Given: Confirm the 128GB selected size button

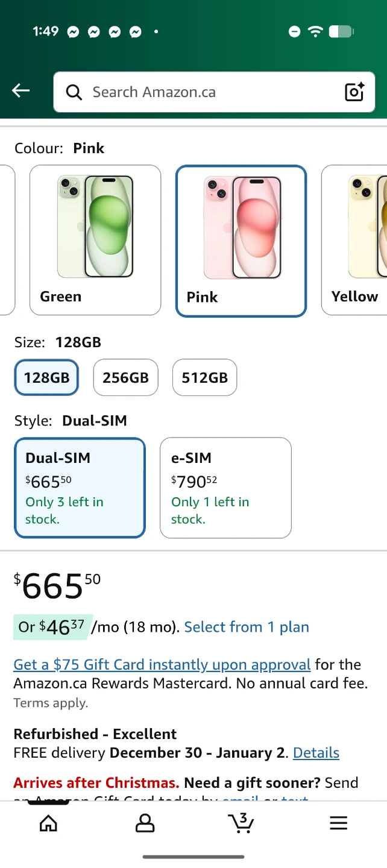Looking at the screenshot, I should tap(46, 378).
